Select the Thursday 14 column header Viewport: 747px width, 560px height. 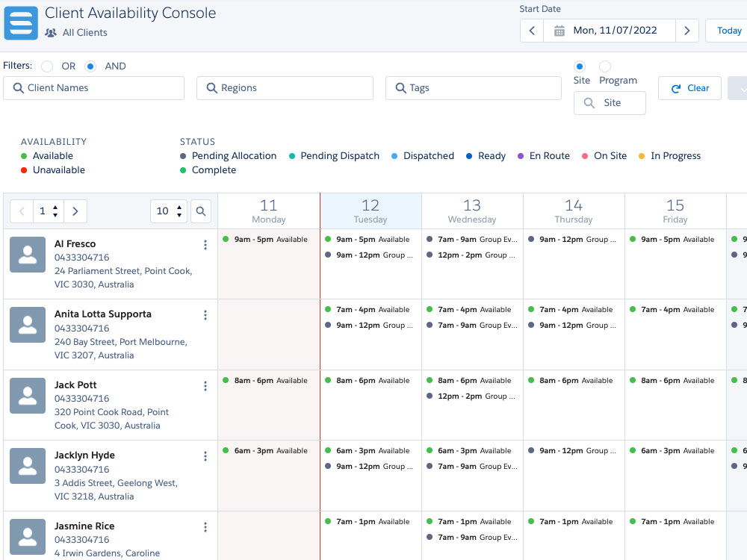point(574,211)
